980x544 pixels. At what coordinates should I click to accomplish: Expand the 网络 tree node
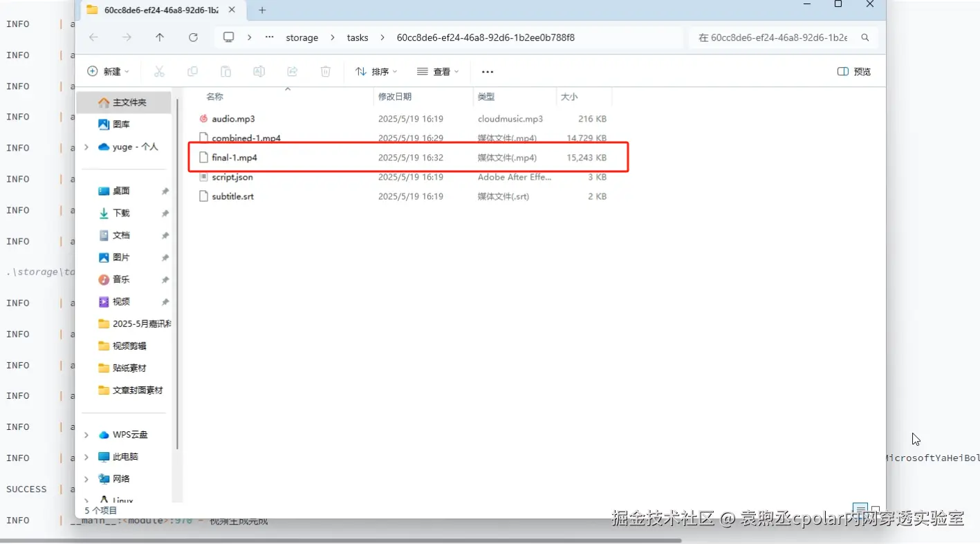(x=86, y=479)
